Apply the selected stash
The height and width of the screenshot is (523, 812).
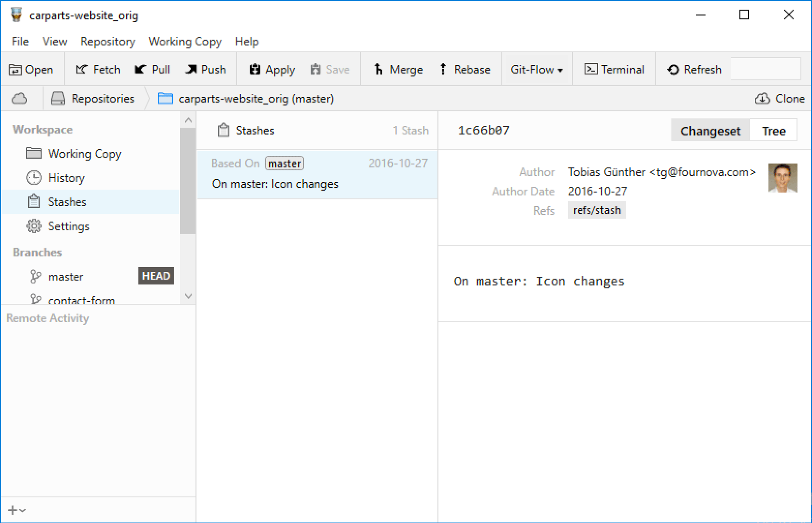tap(271, 69)
